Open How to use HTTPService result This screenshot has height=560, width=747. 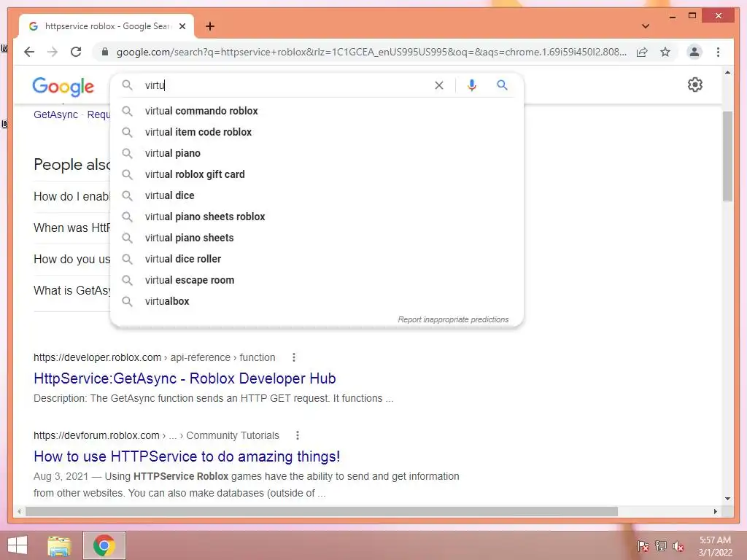(x=187, y=456)
